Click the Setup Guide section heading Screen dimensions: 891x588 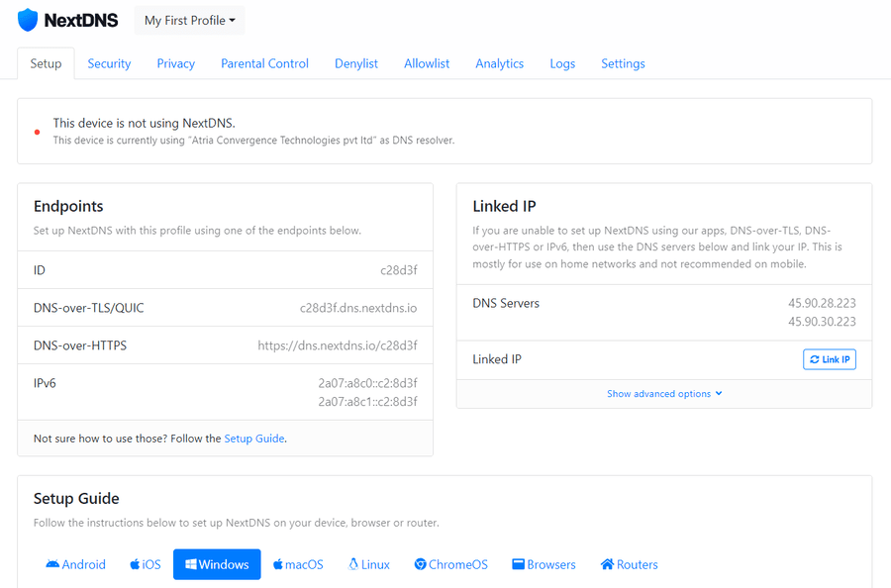(x=76, y=499)
